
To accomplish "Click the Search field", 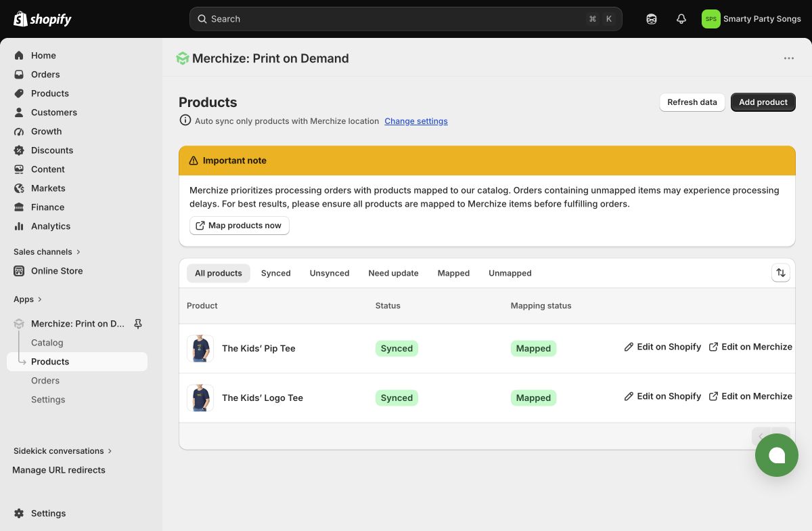I will coord(406,19).
